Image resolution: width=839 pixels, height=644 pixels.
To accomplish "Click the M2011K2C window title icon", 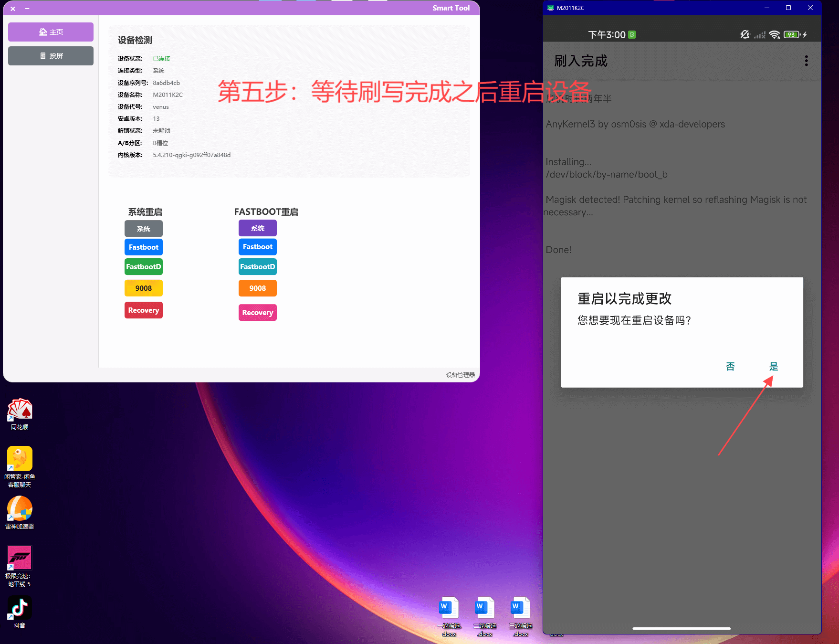I will click(x=551, y=8).
